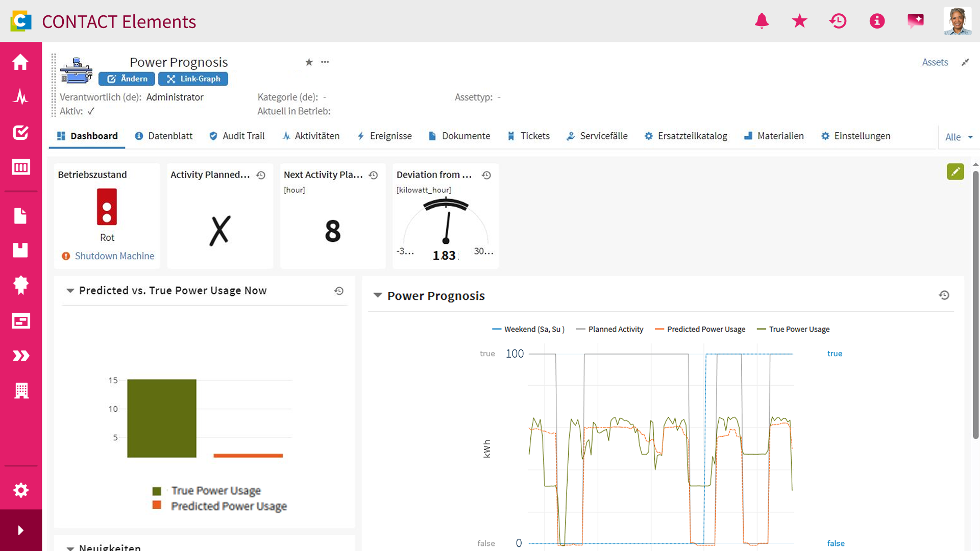Click the Ändern button

pos(127,79)
